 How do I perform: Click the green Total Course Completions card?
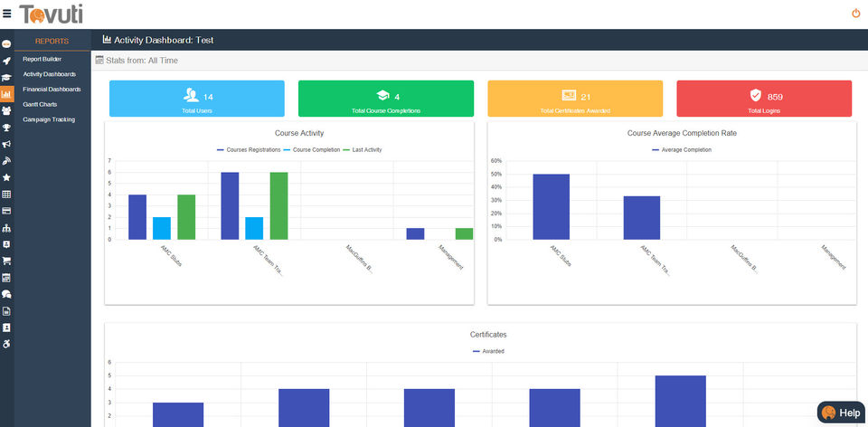[386, 99]
